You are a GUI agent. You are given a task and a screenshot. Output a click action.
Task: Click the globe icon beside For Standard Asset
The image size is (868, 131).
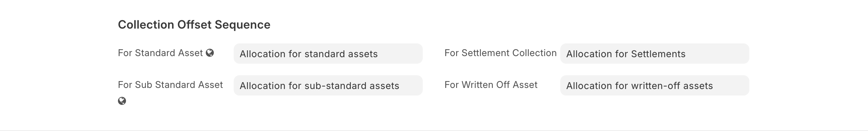[x=210, y=53]
